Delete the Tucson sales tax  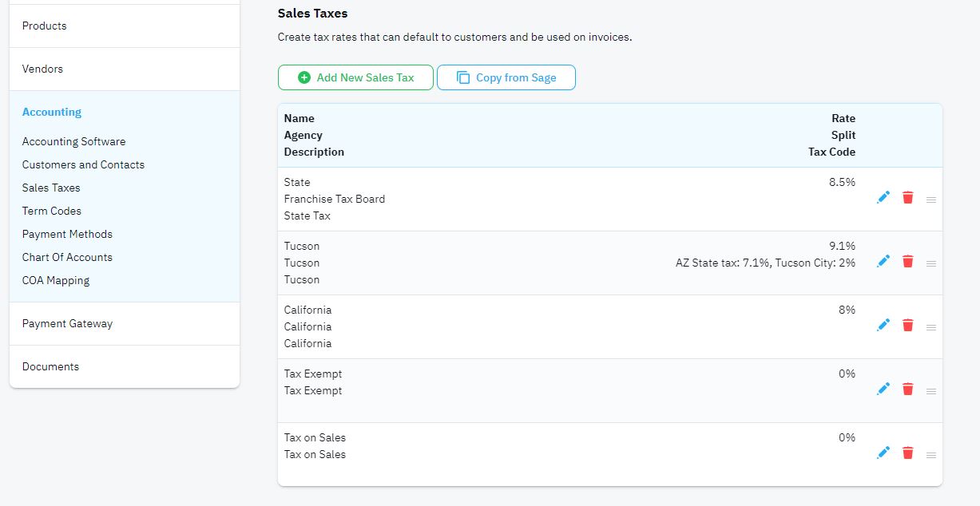coord(907,261)
